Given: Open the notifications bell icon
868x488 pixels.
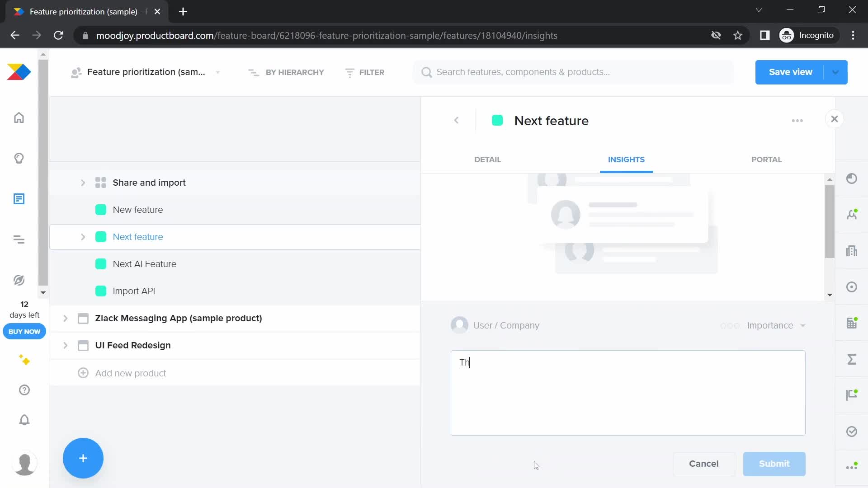Looking at the screenshot, I should point(24,419).
